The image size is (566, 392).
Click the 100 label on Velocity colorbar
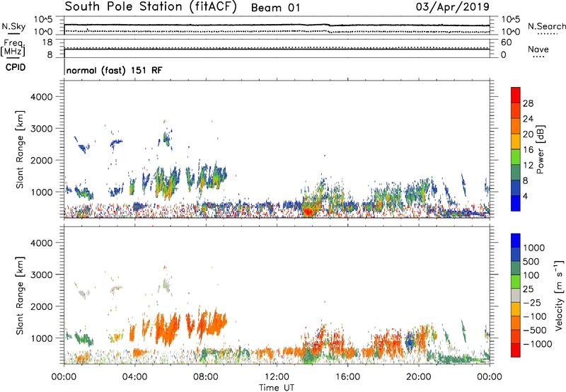[531, 275]
